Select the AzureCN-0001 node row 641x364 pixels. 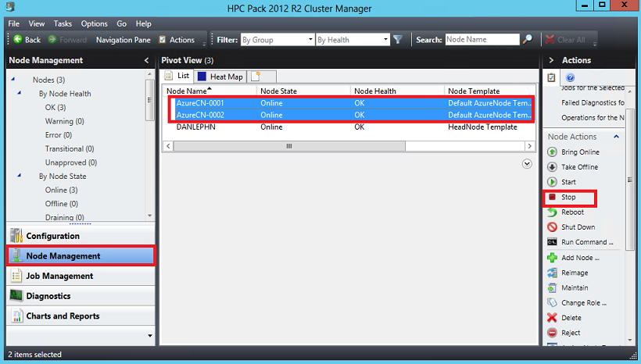(352, 103)
